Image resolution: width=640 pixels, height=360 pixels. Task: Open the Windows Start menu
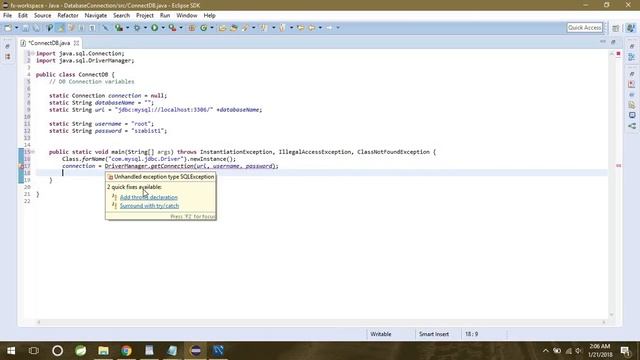(11, 351)
